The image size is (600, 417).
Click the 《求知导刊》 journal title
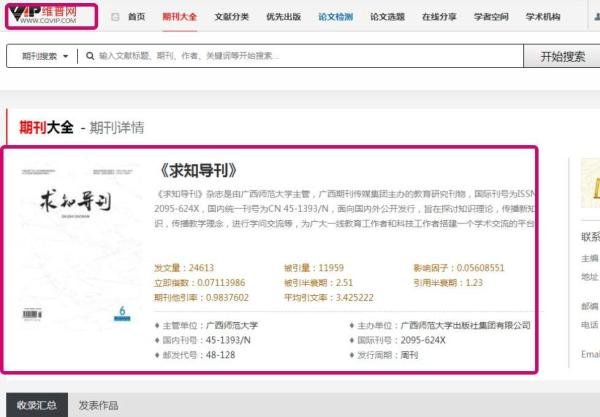coord(198,171)
